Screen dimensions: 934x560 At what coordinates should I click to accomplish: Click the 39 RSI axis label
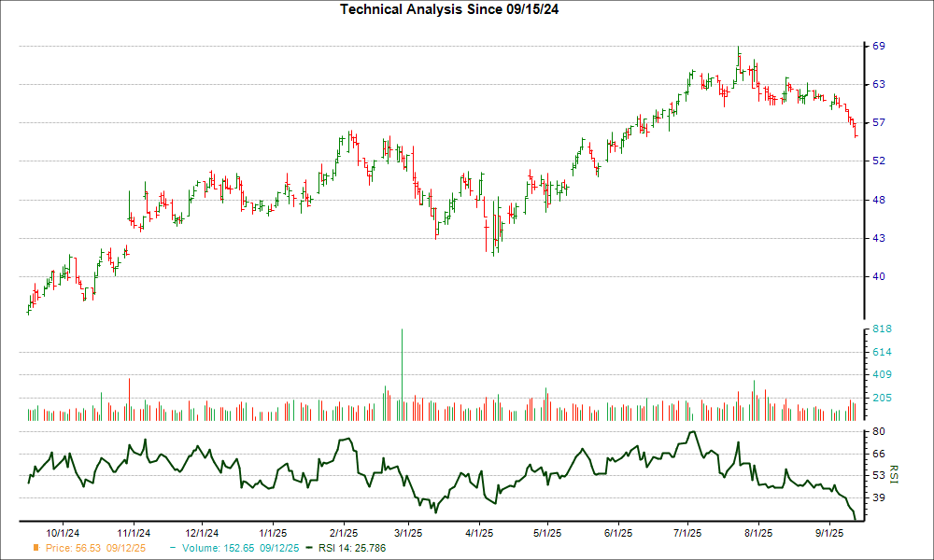tap(879, 497)
